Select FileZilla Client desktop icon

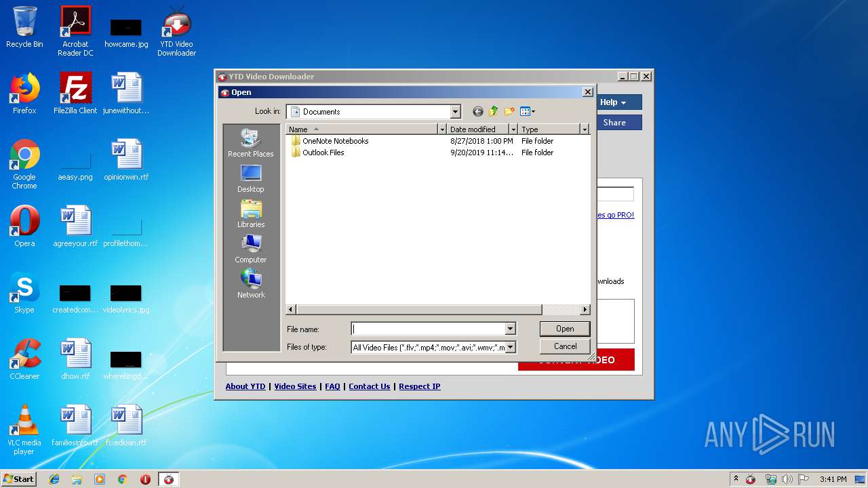[75, 94]
